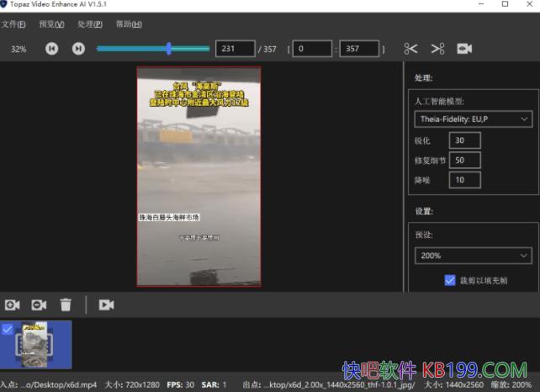The width and height of the screenshot is (540, 392).
Task: Expand the 200% preset dropdown
Action: click(474, 256)
